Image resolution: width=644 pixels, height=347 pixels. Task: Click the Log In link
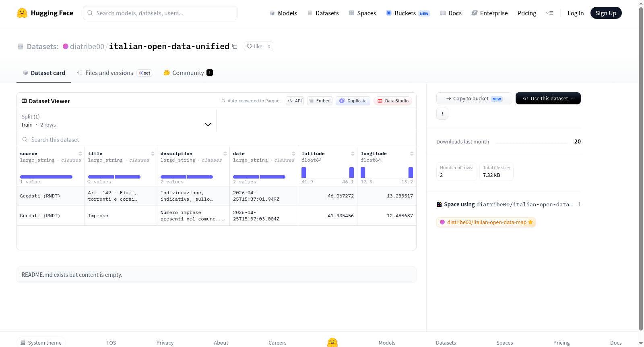(x=576, y=13)
